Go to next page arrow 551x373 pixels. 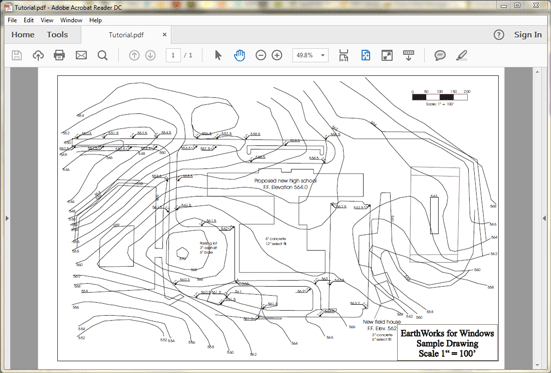coord(150,55)
